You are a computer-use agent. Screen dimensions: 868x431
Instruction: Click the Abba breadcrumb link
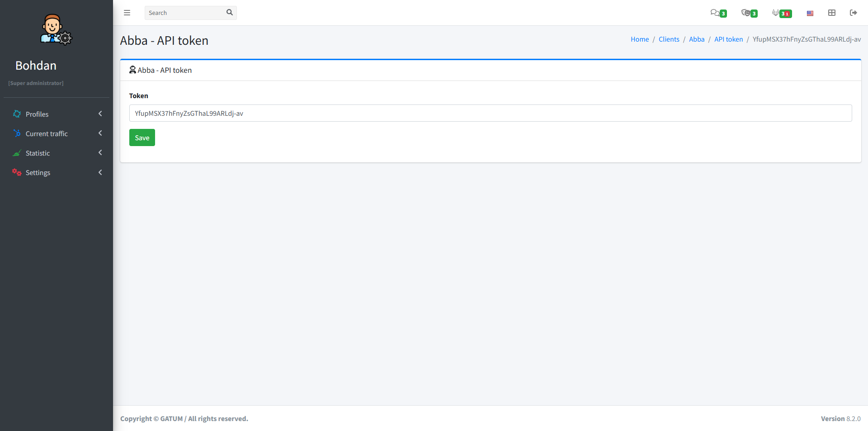tap(697, 39)
